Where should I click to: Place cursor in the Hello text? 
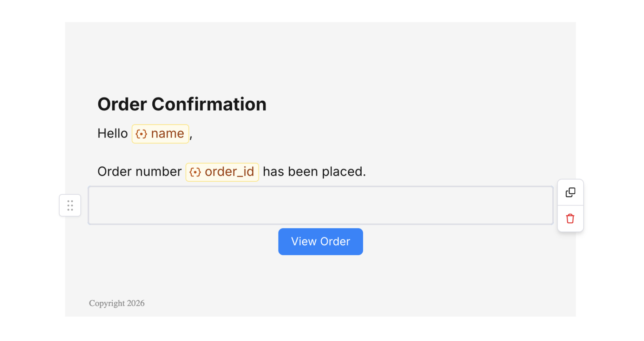[x=112, y=134]
